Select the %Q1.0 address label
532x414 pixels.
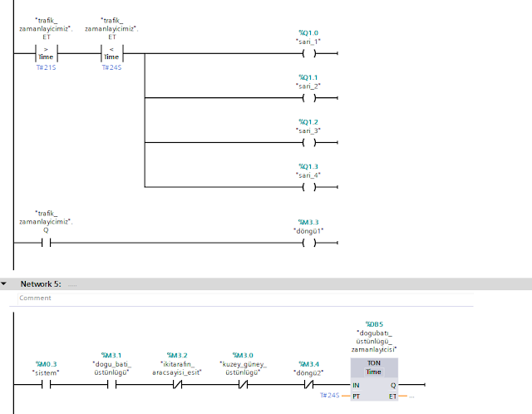coord(308,33)
